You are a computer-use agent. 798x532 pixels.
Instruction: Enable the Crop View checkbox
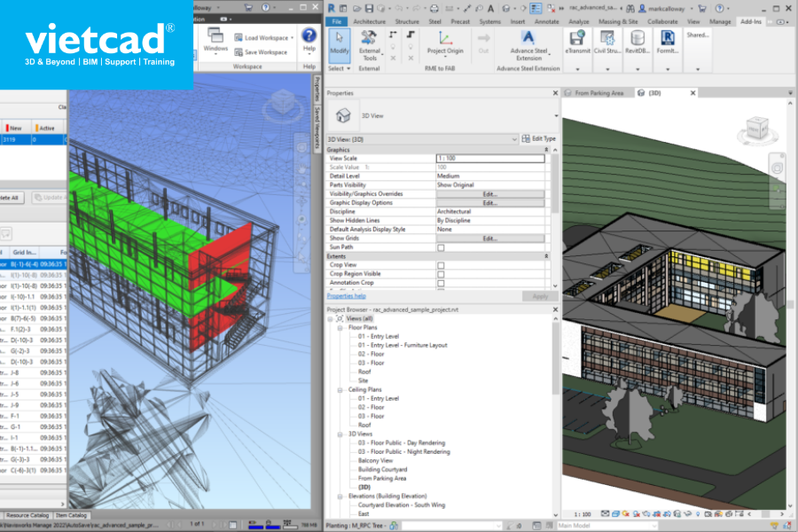tap(441, 265)
